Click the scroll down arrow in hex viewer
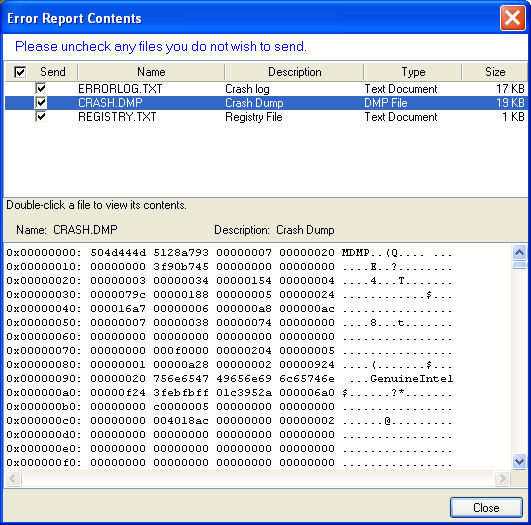531x525 pixels. pyautogui.click(x=519, y=461)
